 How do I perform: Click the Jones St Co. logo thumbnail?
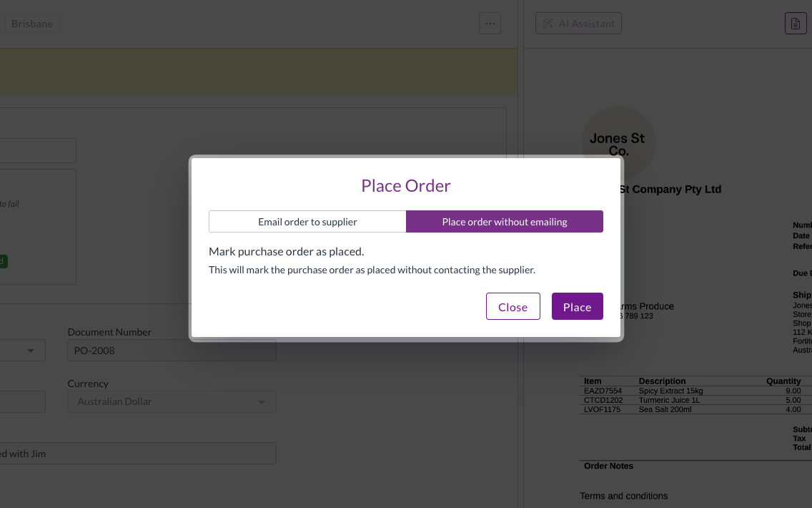point(618,144)
